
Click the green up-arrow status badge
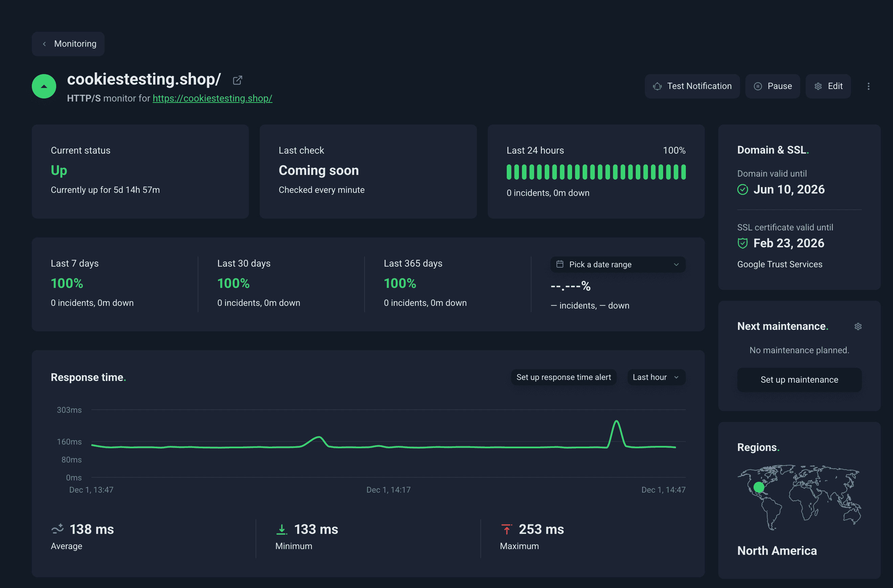[44, 86]
